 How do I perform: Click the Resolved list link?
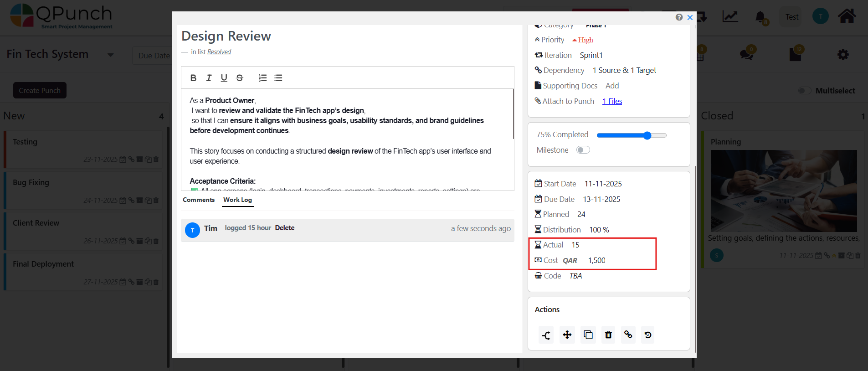pos(219,52)
